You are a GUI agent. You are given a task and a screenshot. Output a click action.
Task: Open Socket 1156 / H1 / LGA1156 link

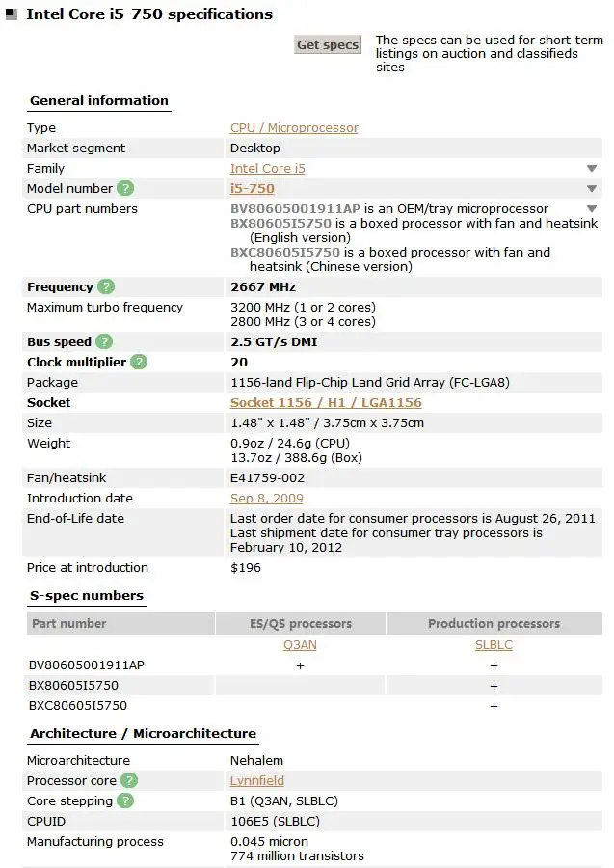tap(326, 403)
